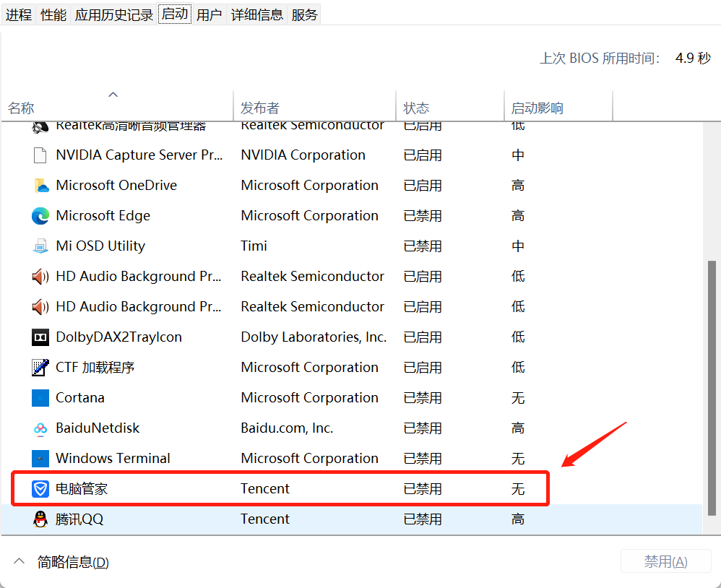The image size is (721, 588).
Task: Click the Microsoft OneDrive cloud icon
Action: pos(41,186)
